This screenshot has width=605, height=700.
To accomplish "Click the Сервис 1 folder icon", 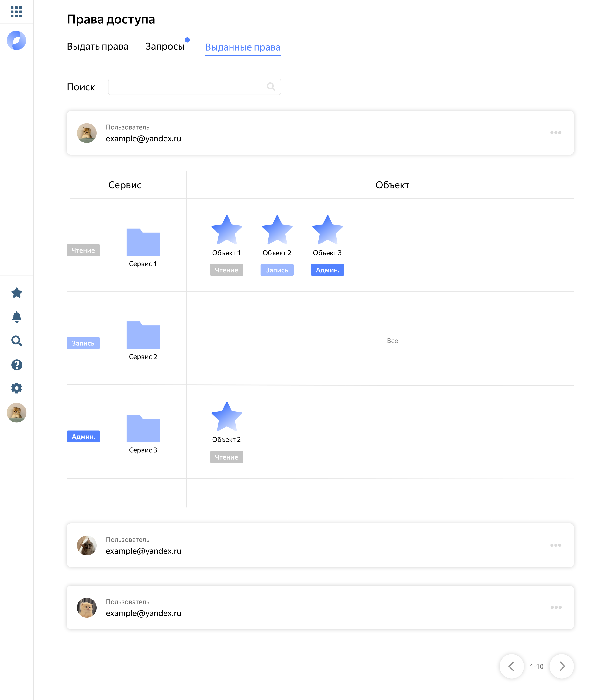I will tap(143, 242).
